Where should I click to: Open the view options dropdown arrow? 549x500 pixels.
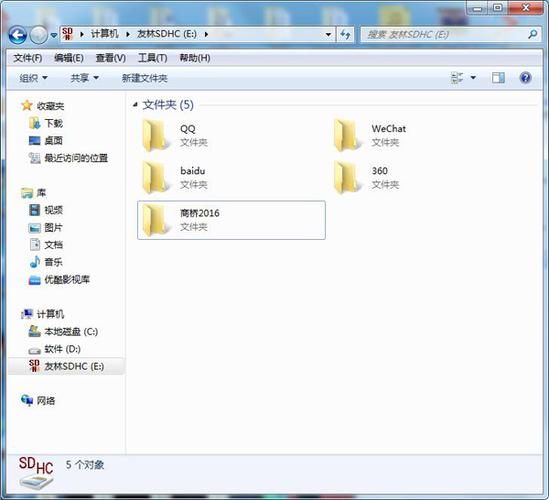point(473,77)
